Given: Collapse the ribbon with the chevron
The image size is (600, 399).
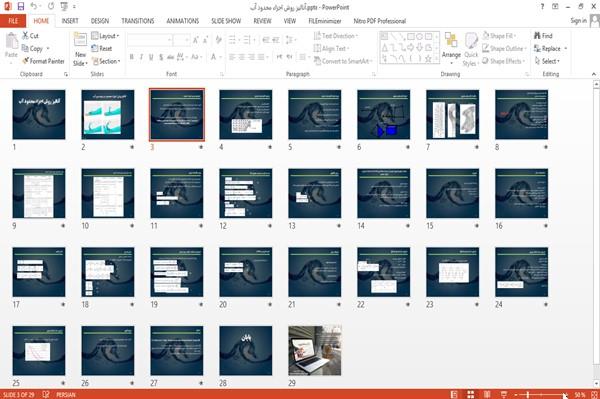Looking at the screenshot, I should (x=594, y=74).
